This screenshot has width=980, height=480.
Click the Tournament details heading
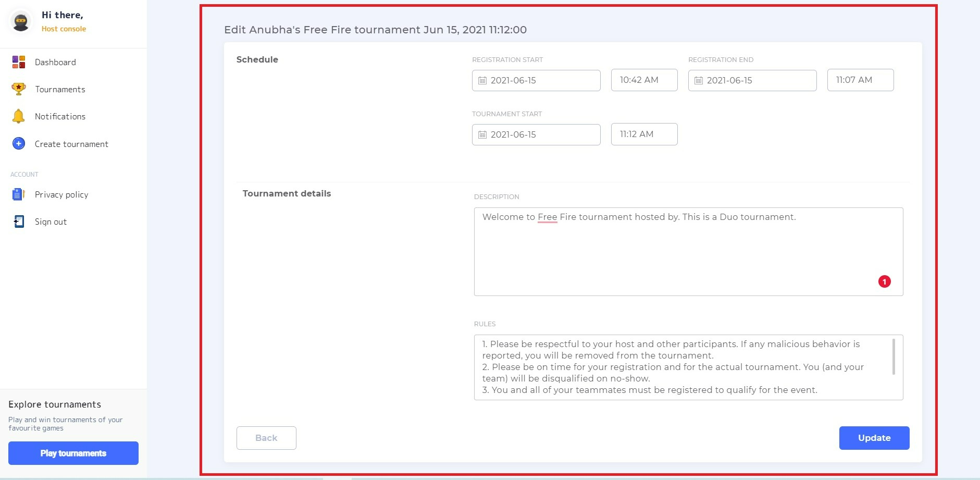[287, 193]
